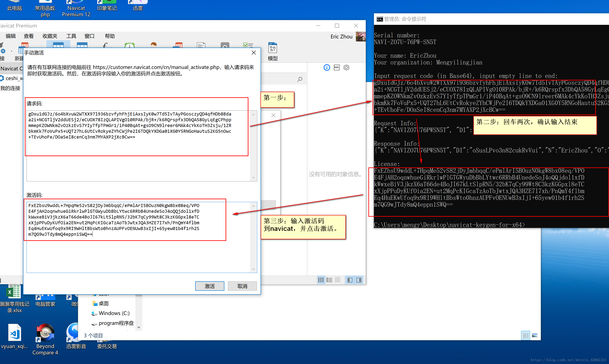
Task: Click the search magnifier icon in Navicat
Action: click(300, 79)
